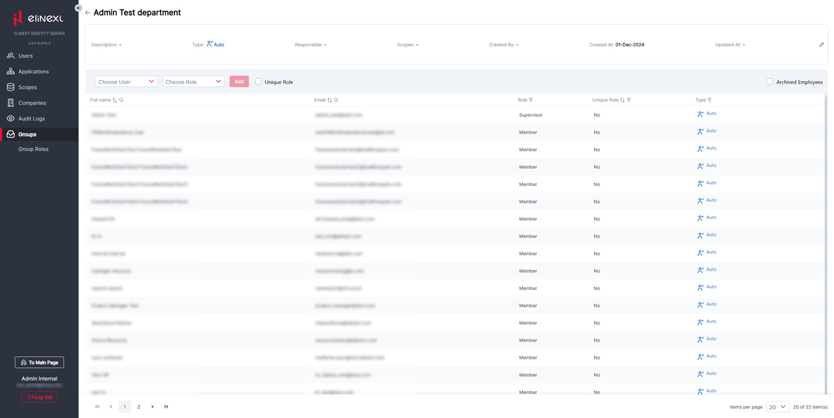
Task: Go to the last page using double arrow
Action: [x=166, y=407]
